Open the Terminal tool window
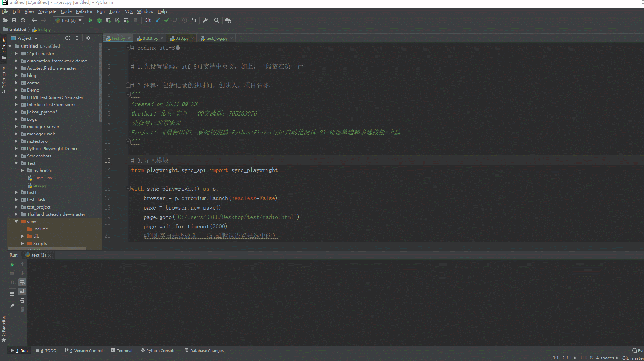Viewport: 644px width, 361px height. pyautogui.click(x=122, y=350)
